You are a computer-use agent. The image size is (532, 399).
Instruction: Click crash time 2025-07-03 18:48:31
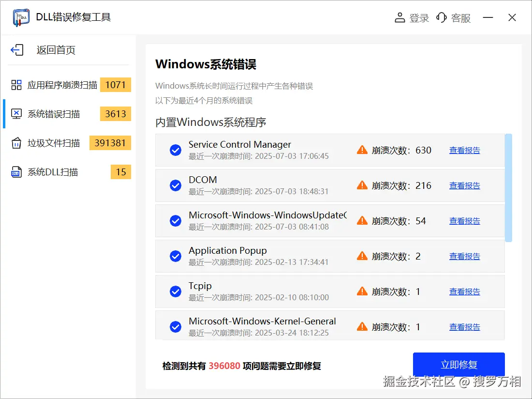click(x=292, y=191)
